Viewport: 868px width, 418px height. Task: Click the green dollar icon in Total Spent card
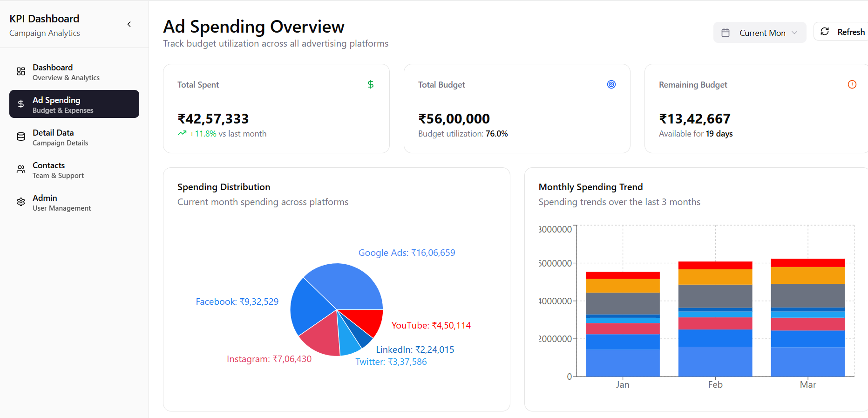click(x=371, y=84)
